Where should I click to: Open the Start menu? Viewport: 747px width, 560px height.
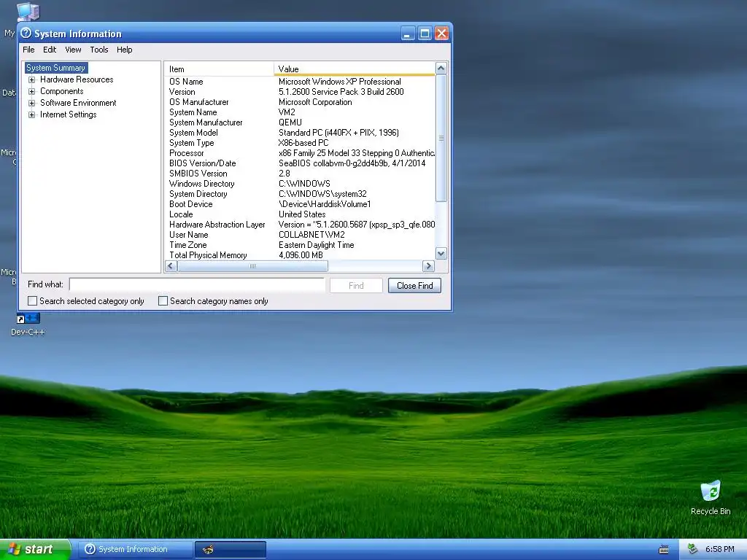(35, 550)
